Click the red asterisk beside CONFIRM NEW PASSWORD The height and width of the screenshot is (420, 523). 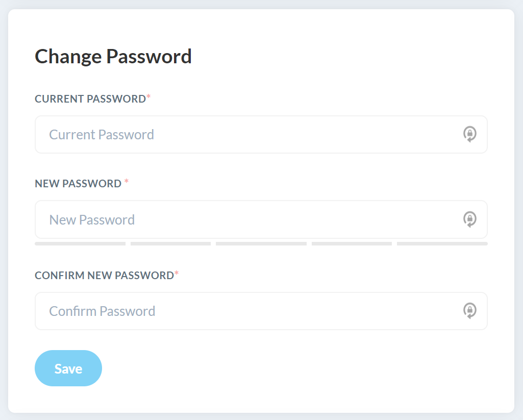(x=177, y=273)
